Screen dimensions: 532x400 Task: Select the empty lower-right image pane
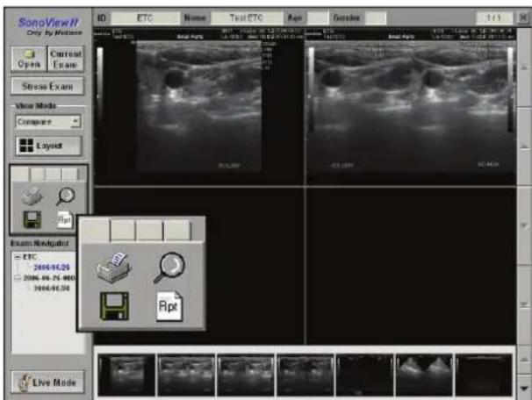(x=412, y=266)
